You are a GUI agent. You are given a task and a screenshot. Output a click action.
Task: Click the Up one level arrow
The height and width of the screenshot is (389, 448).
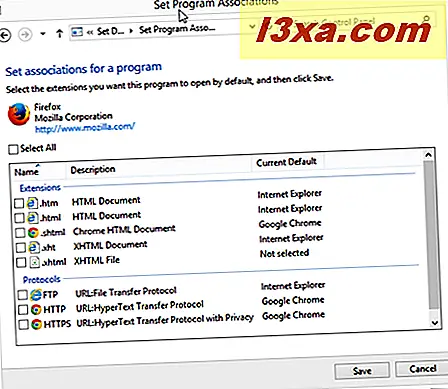tap(60, 33)
